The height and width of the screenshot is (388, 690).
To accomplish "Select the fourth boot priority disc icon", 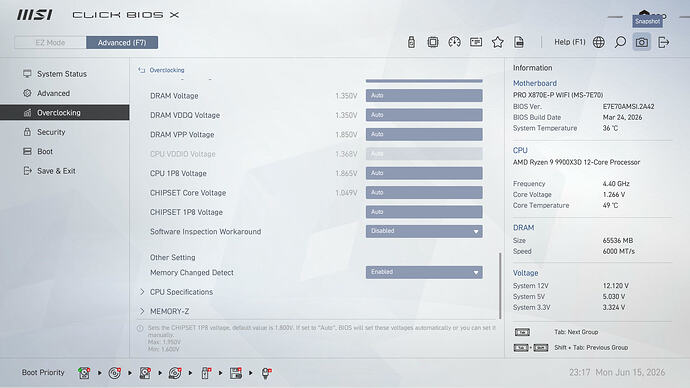I will (175, 373).
